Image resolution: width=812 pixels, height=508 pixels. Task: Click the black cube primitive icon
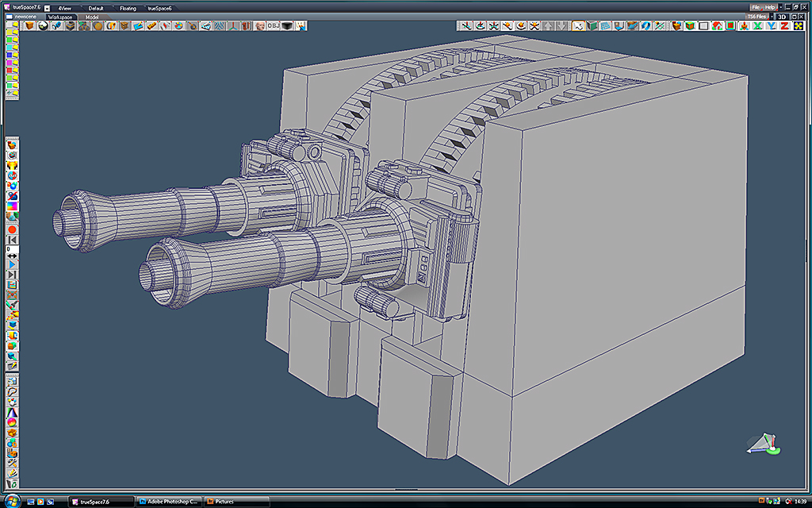coord(287,25)
